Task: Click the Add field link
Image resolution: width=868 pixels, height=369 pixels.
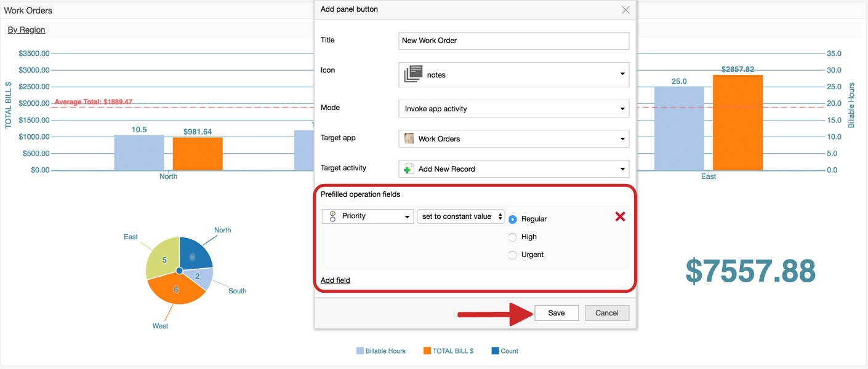Action: [x=336, y=280]
